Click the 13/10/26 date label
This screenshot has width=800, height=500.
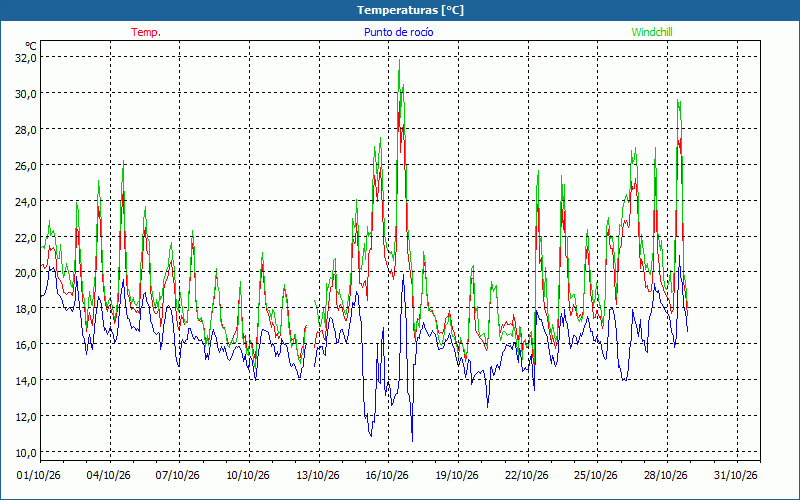318,475
